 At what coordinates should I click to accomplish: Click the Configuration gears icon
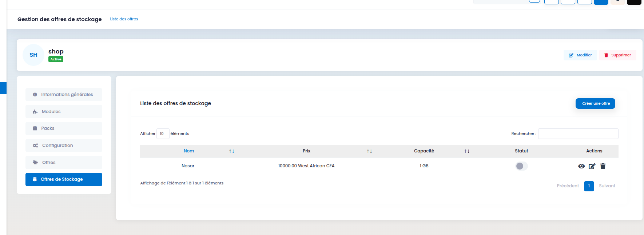35,146
